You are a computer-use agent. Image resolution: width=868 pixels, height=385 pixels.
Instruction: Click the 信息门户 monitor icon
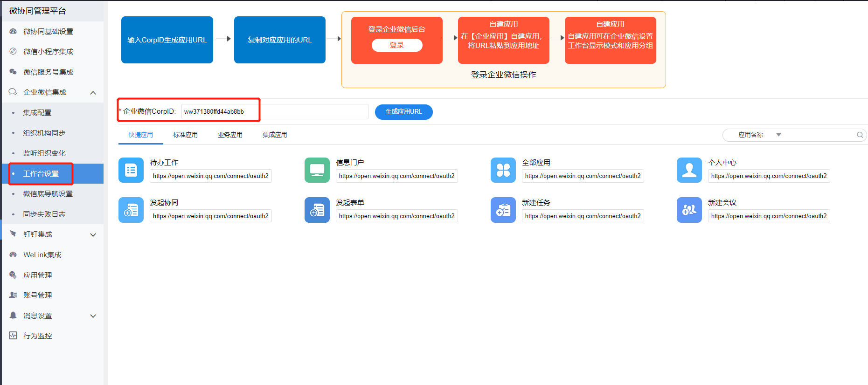tap(317, 170)
